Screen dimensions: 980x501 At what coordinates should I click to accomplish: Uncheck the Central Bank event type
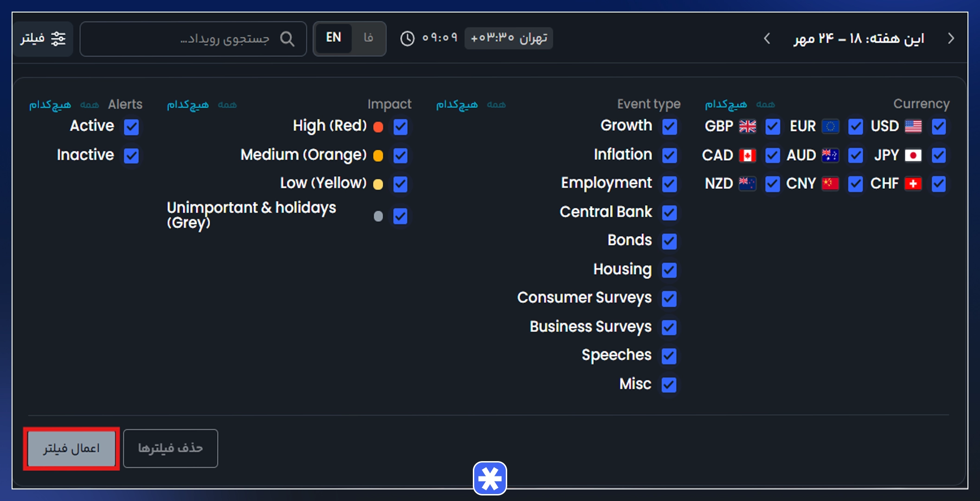coord(669,213)
